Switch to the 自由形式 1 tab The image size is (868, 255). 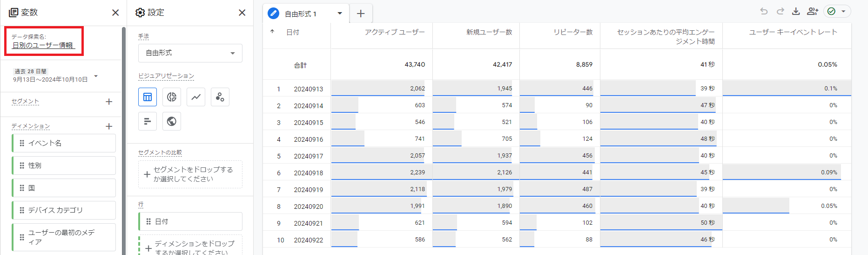300,14
